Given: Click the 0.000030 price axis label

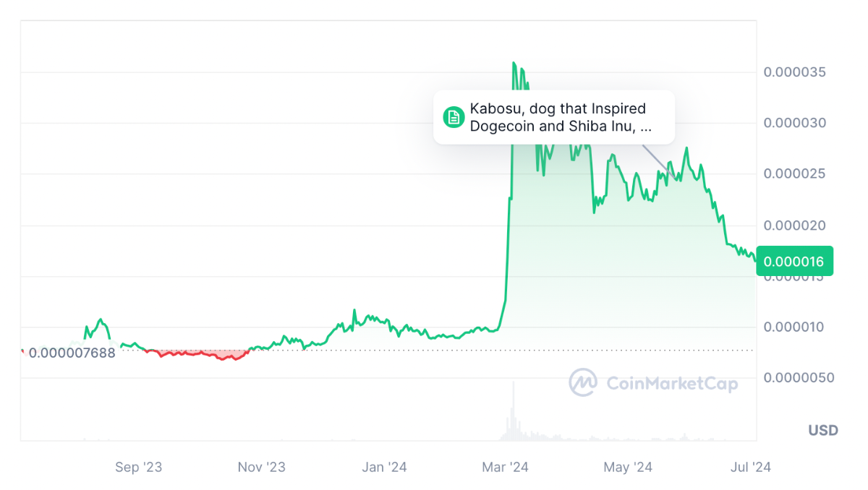Looking at the screenshot, I should tap(795, 123).
